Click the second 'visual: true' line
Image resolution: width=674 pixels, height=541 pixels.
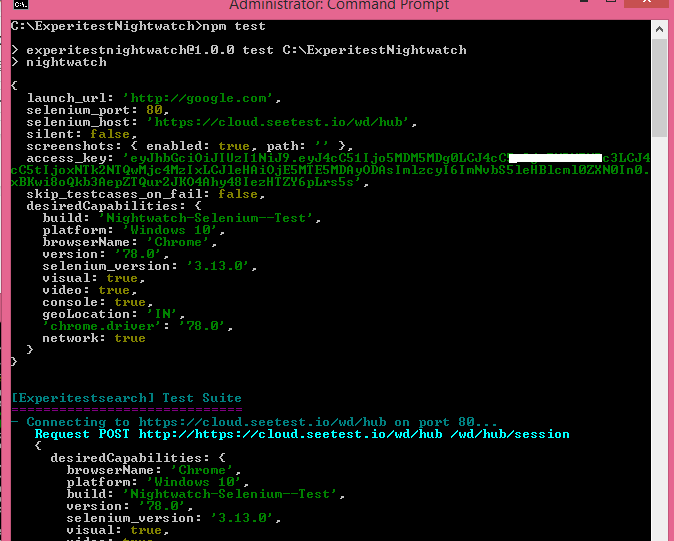pos(117,530)
